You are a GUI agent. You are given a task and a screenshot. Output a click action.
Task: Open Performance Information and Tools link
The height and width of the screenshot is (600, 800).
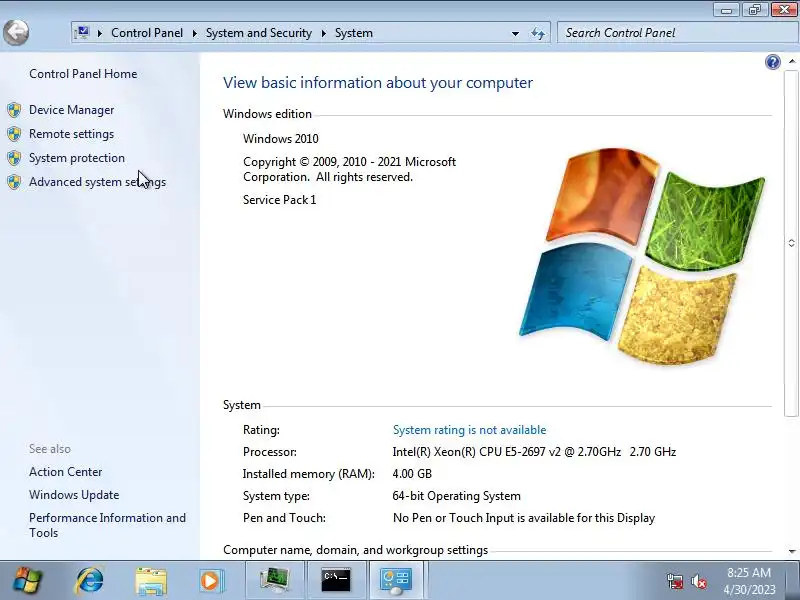click(x=108, y=525)
